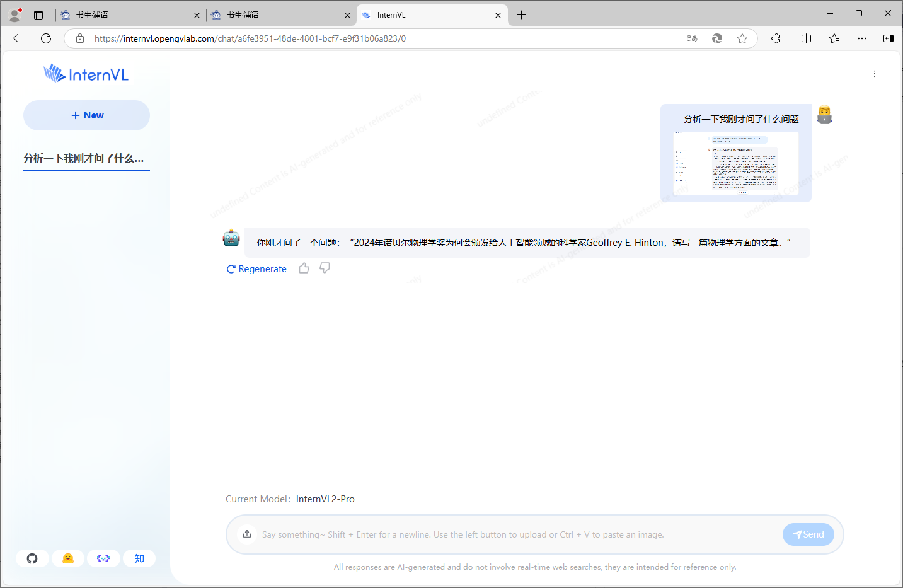View site information lock icon
The height and width of the screenshot is (588, 903).
80,38
